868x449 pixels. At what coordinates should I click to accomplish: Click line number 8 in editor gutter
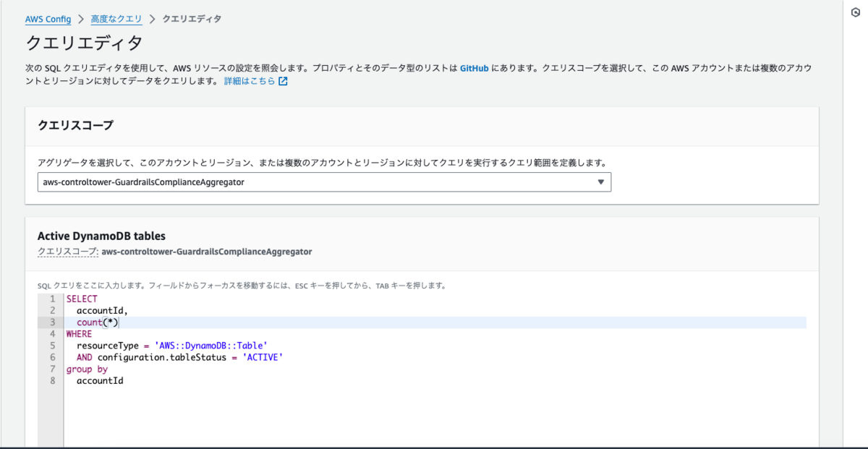tap(52, 380)
